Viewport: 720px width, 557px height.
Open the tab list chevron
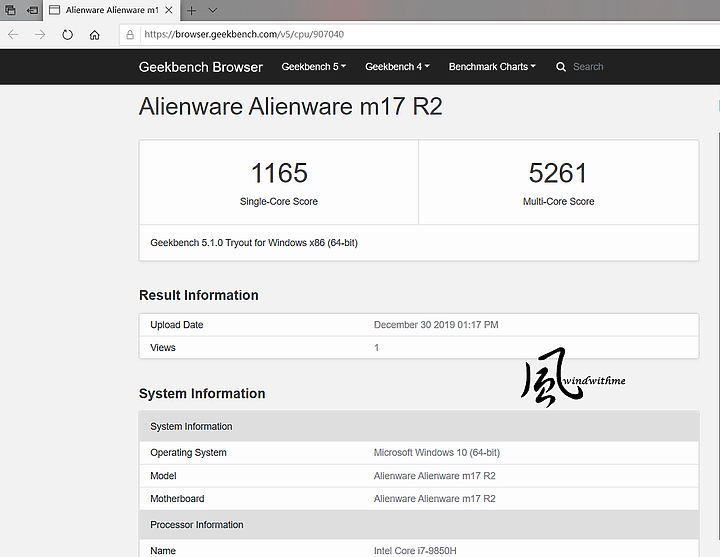[212, 10]
